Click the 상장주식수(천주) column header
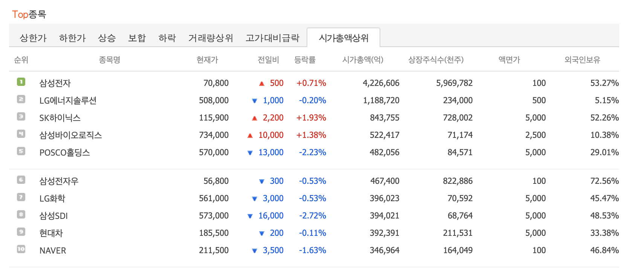The image size is (644, 272). click(436, 60)
